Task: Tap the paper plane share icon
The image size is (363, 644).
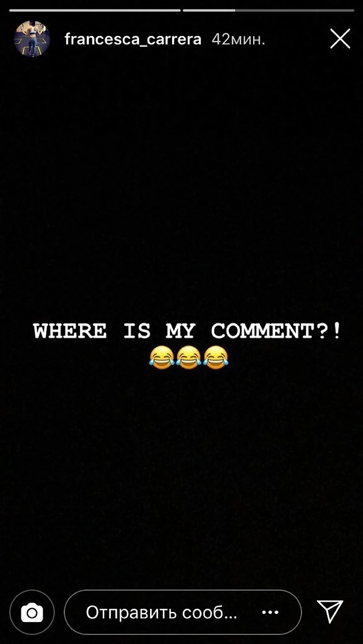Action: [x=330, y=611]
